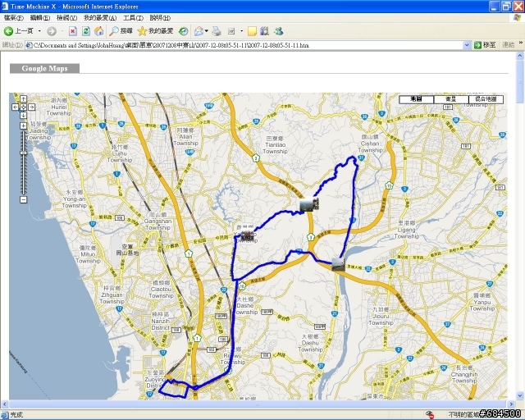The width and height of the screenshot is (525, 420).
Task: Pan the map up with arrow button
Action: (x=24, y=98)
